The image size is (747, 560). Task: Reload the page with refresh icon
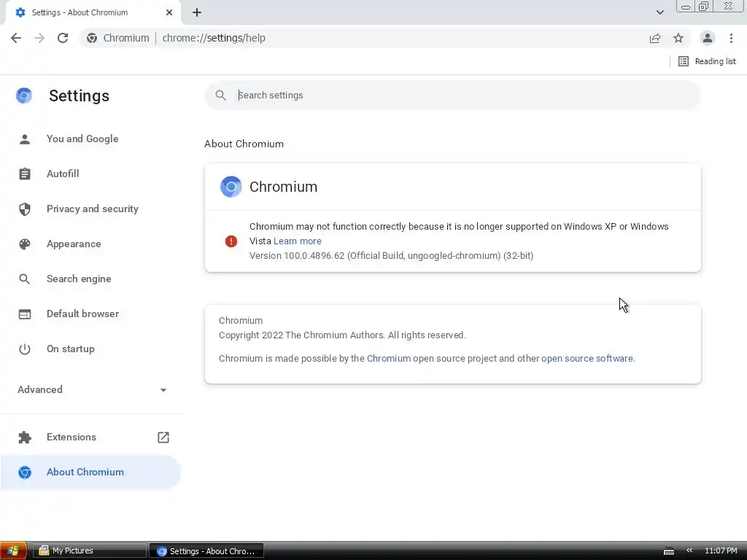tap(63, 38)
